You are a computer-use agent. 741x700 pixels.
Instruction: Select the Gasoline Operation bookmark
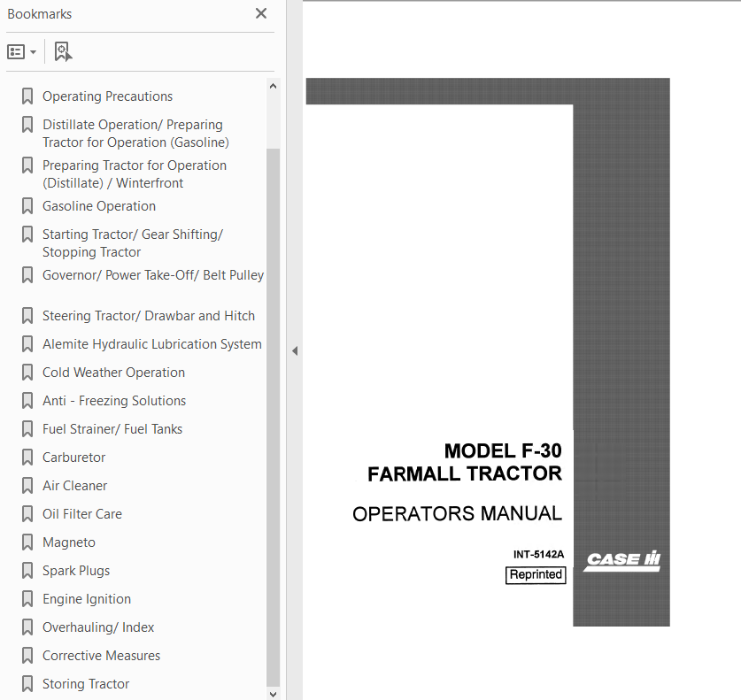pos(99,206)
